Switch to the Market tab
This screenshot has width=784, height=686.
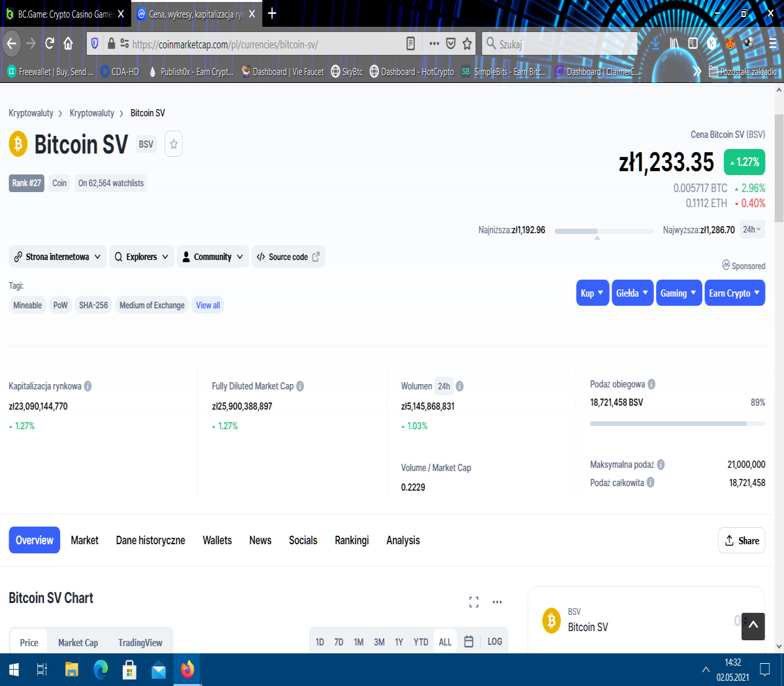[85, 540]
